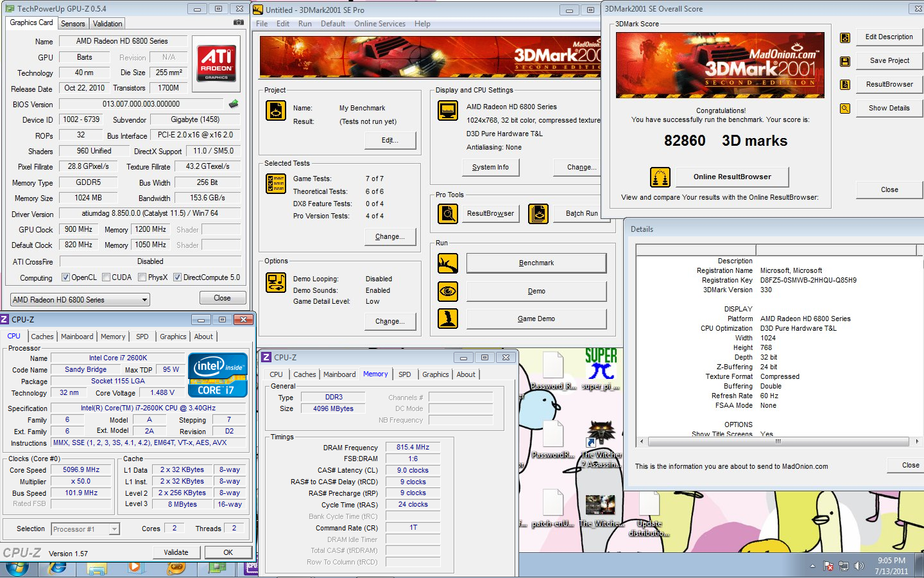Click the Show Details magnifier icon
Screen dimensions: 924x578
click(845, 109)
